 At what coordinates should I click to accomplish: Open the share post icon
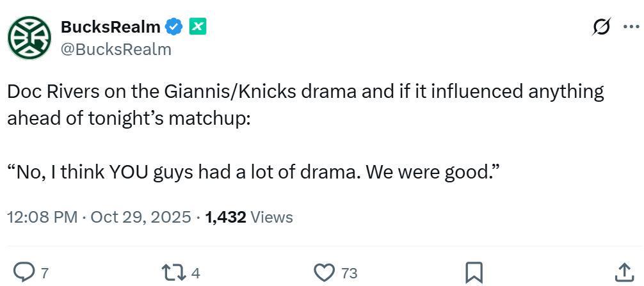point(624,273)
